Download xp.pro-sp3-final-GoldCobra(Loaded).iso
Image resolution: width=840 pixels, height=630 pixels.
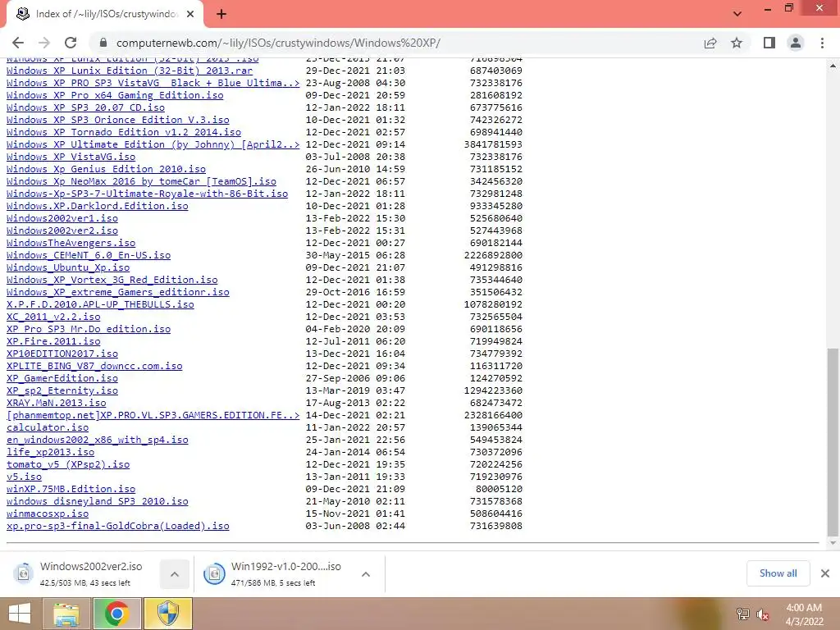[118, 527]
